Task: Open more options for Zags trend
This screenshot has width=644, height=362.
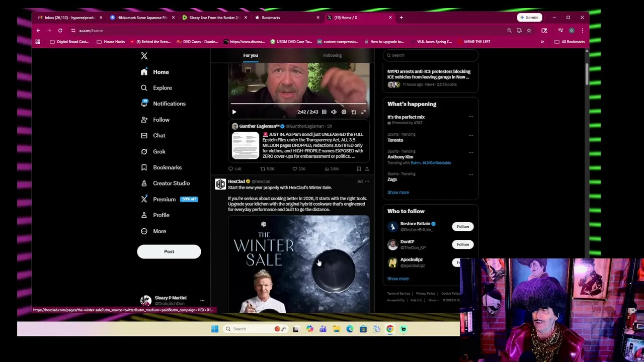Action: (x=471, y=174)
